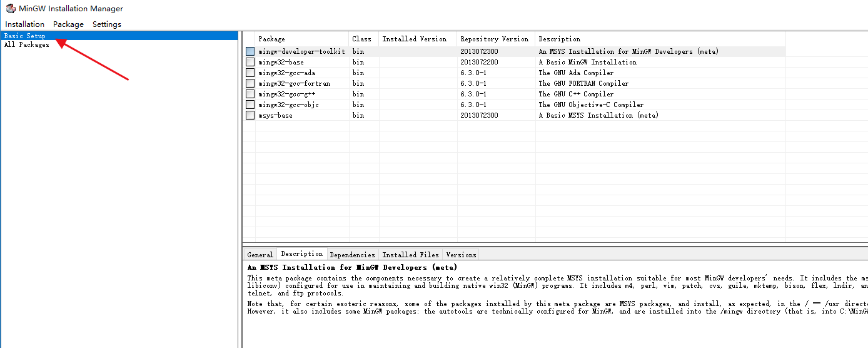Mark the mingw32-base checkbox
Viewport: 868px width, 348px height.
click(250, 62)
